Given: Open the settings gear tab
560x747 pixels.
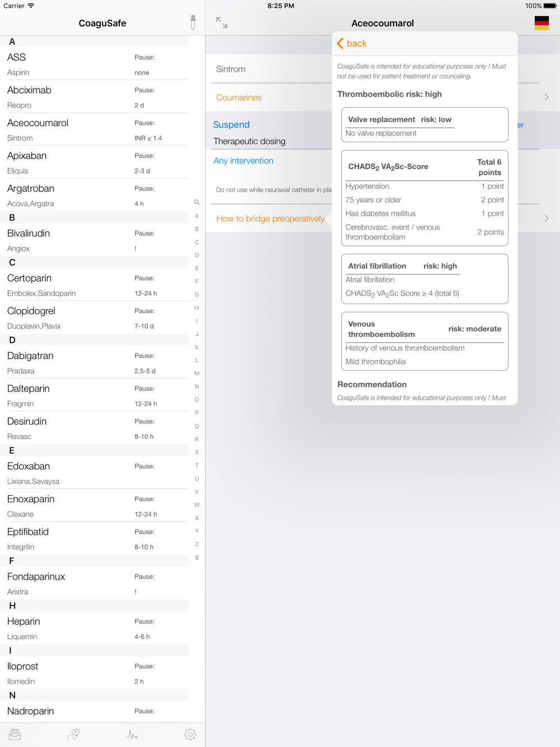Looking at the screenshot, I should tap(190, 734).
